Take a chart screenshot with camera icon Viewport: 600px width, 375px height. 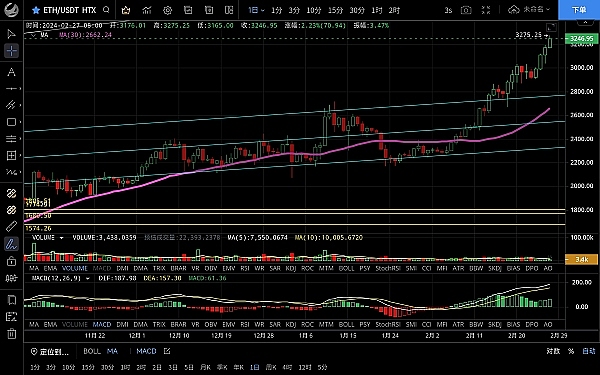tap(466, 10)
